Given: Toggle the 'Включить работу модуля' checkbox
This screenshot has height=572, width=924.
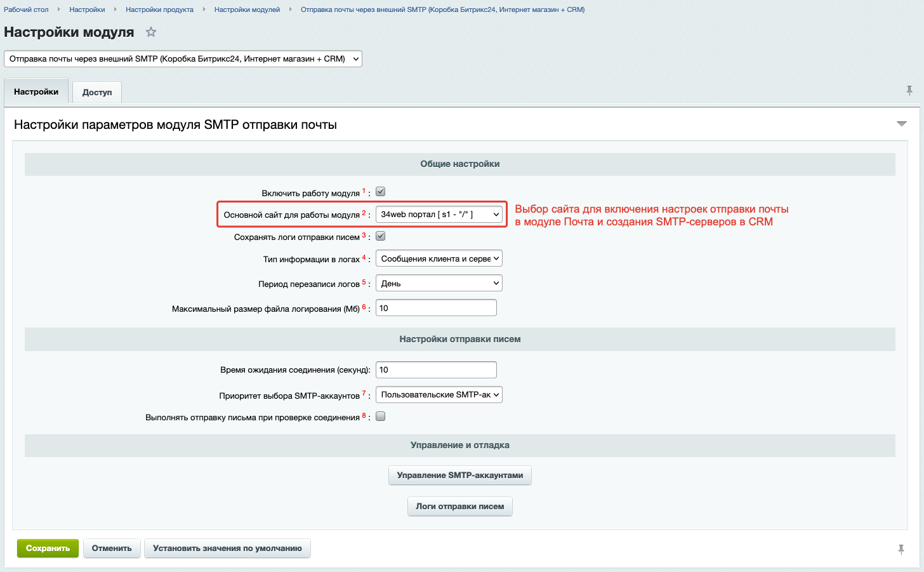Looking at the screenshot, I should pos(381,192).
